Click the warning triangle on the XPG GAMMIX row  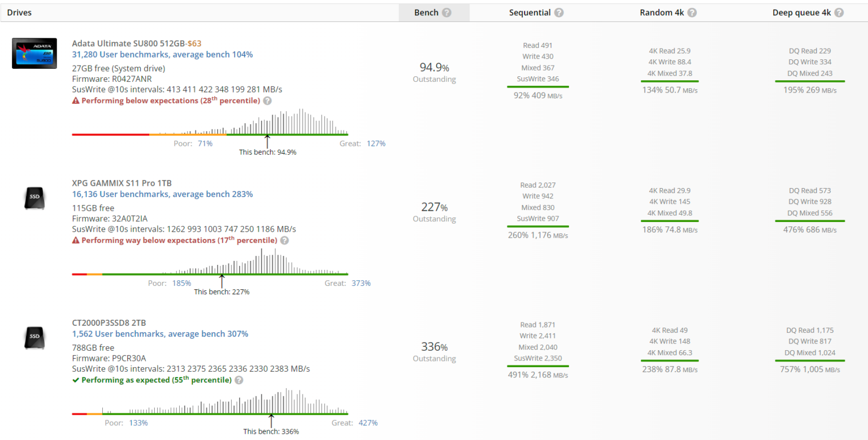click(x=76, y=240)
